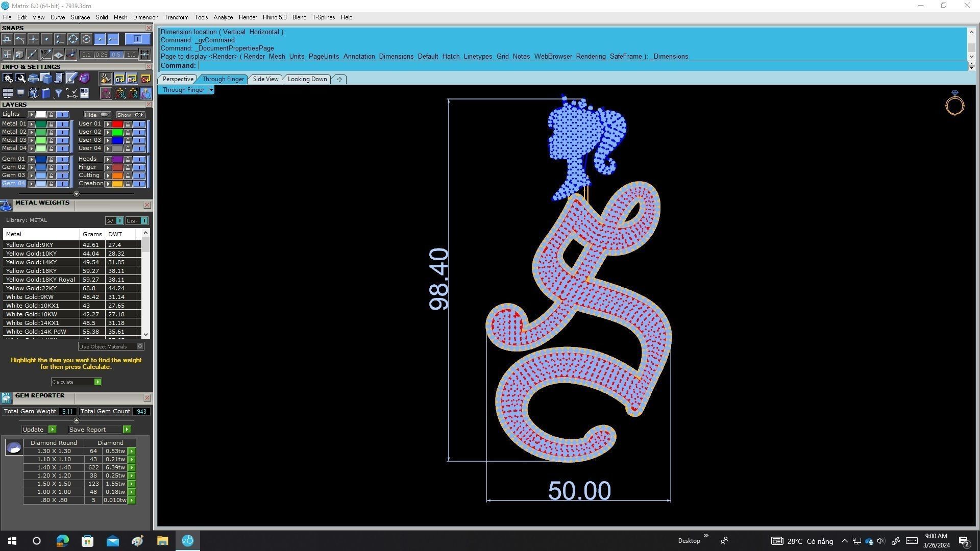
Task: Click the notes pencil icon
Action: pyautogui.click(x=71, y=78)
